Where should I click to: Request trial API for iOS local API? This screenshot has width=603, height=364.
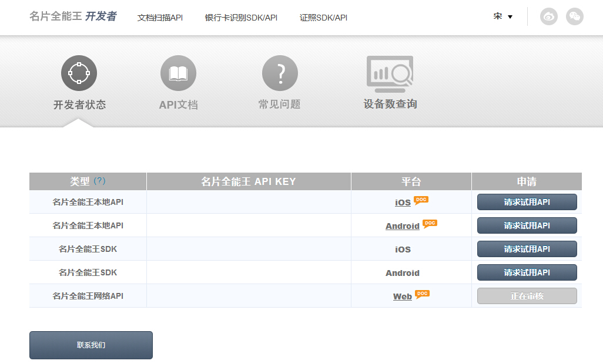527,202
